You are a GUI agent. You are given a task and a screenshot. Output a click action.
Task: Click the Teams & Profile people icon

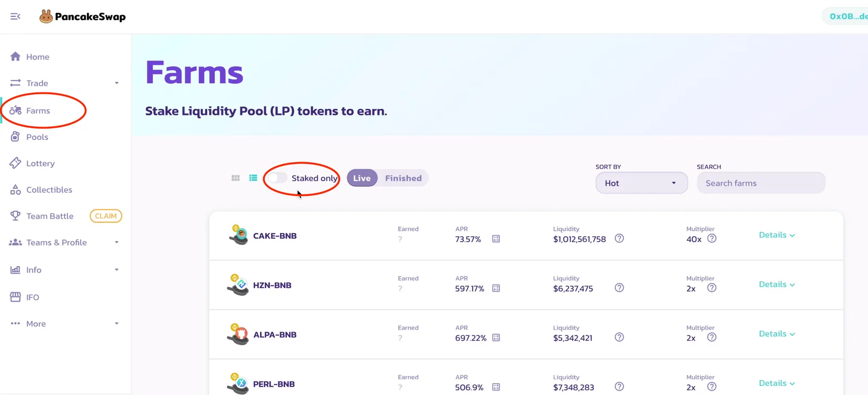click(x=15, y=242)
